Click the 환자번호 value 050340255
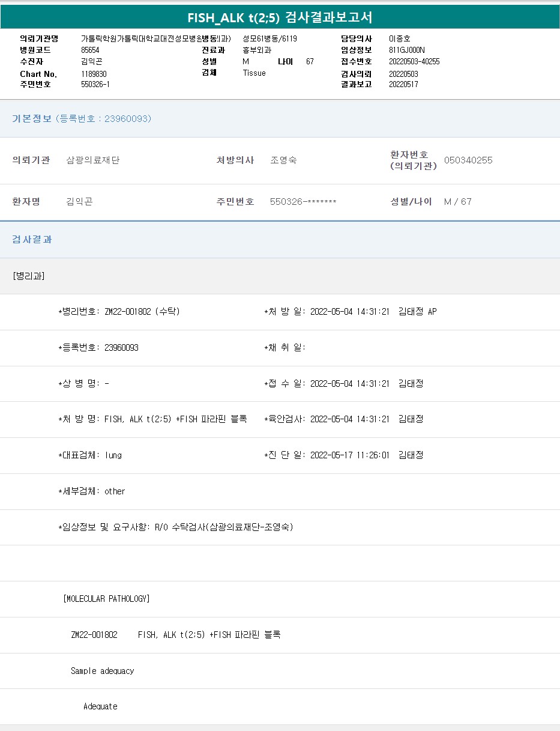560x731 pixels. pos(468,160)
